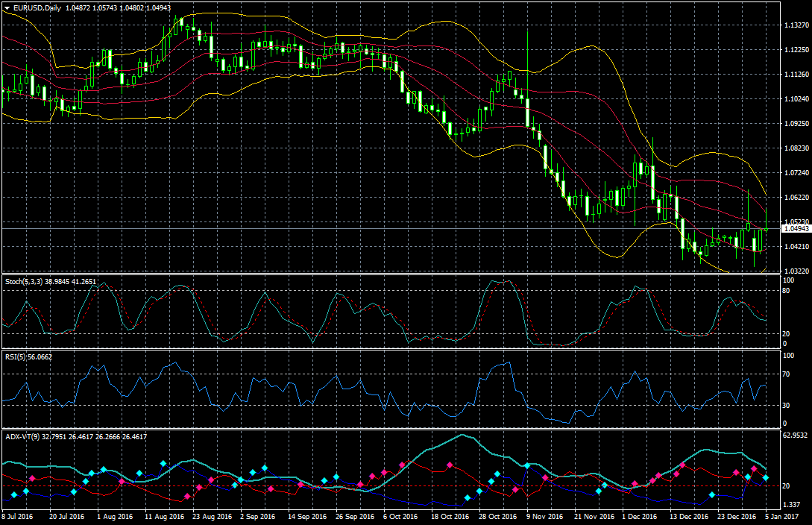Click the 8 Jul 2016 date label
812x525 pixels.
18,516
